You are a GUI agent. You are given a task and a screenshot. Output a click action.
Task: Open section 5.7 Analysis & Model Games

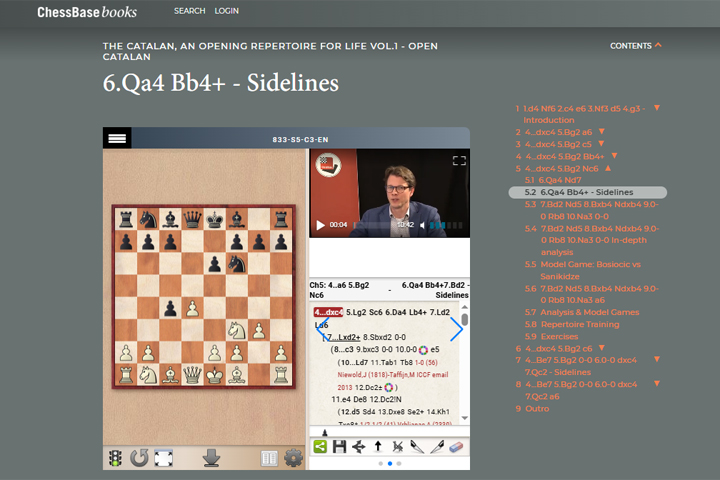click(582, 312)
